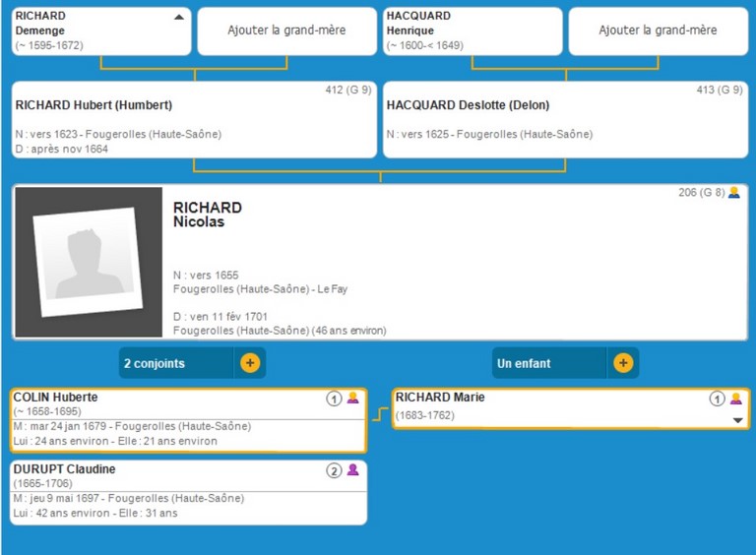This screenshot has width=756, height=555.
Task: Click the plus icon beside Un enfant
Action: [623, 363]
